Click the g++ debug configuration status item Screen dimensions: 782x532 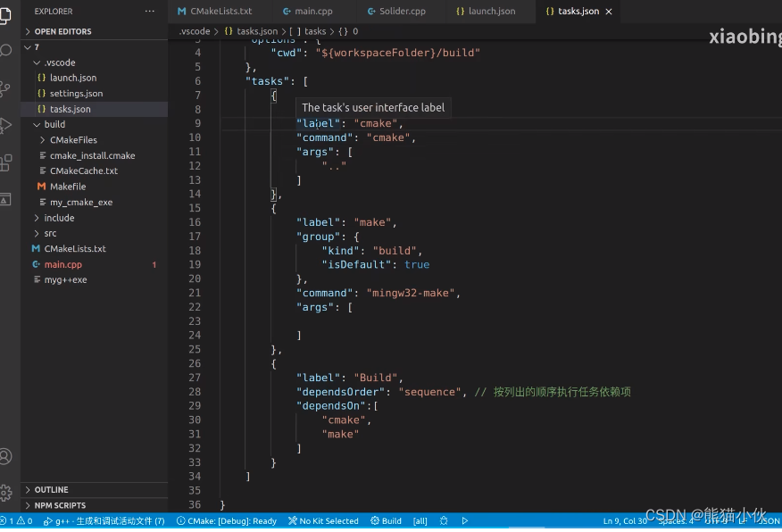tap(104, 520)
